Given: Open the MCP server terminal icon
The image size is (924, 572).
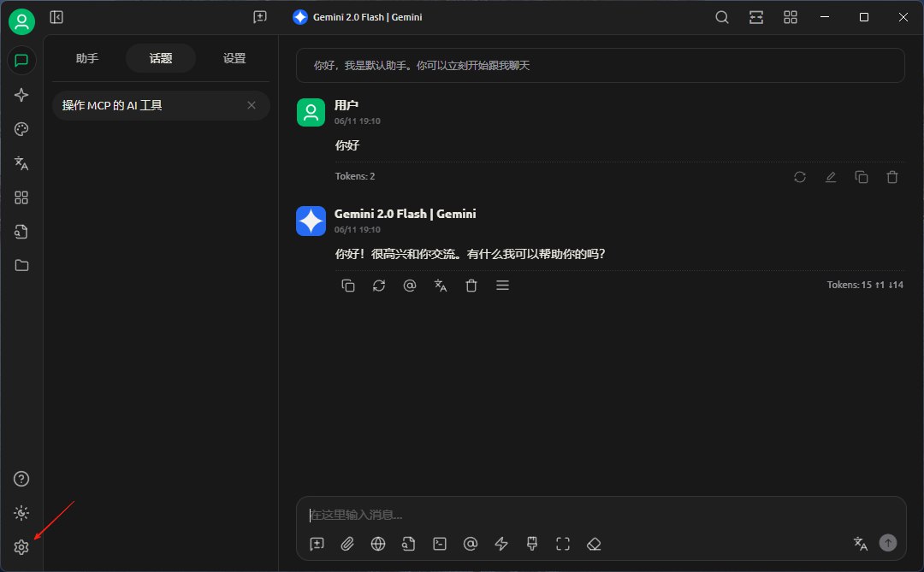Looking at the screenshot, I should [x=440, y=544].
